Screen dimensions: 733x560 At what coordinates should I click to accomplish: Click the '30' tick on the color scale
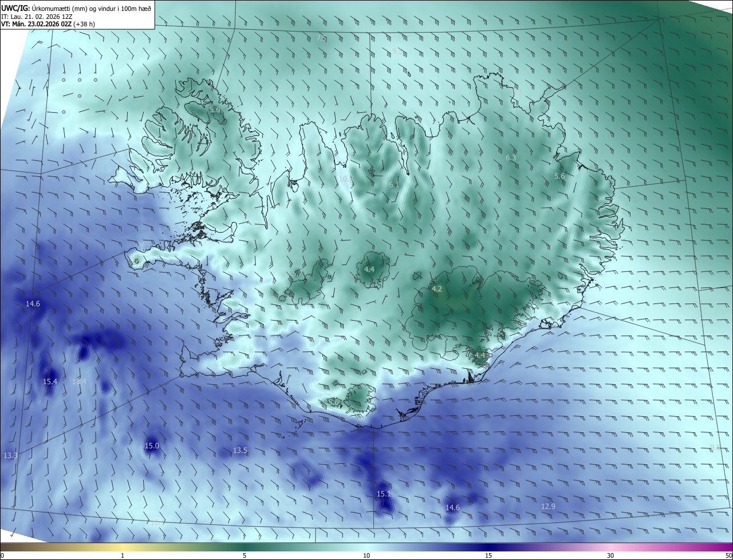(610, 556)
